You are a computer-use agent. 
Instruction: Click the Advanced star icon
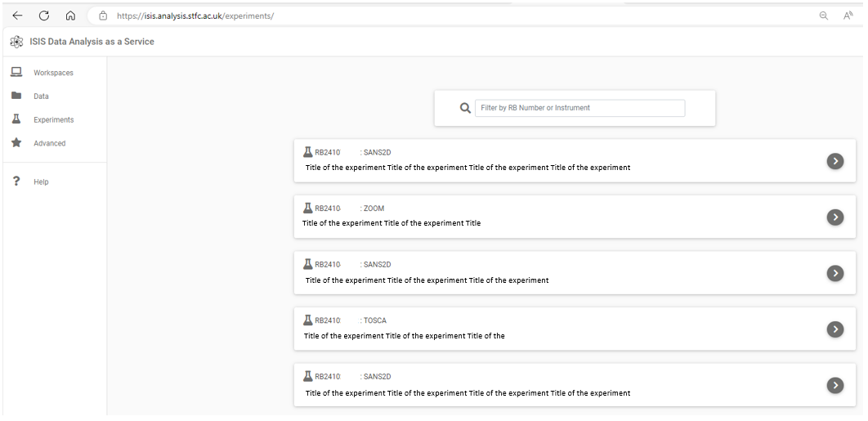coord(16,142)
